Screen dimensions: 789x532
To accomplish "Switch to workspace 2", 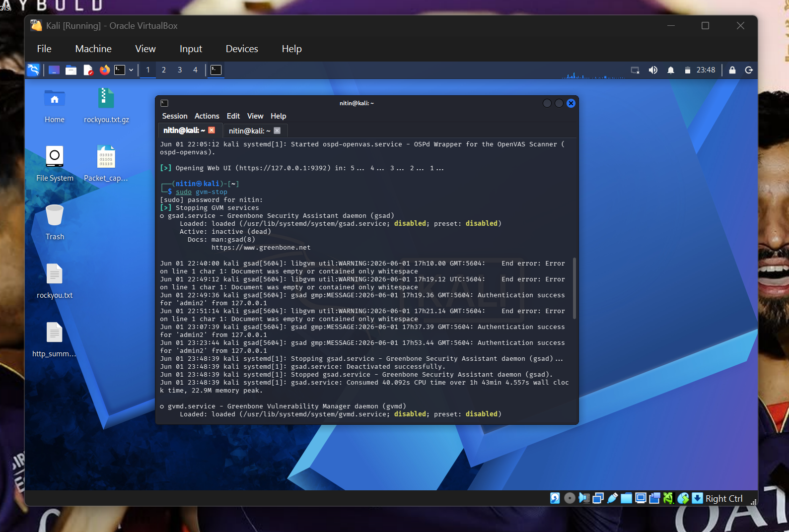I will click(x=164, y=70).
